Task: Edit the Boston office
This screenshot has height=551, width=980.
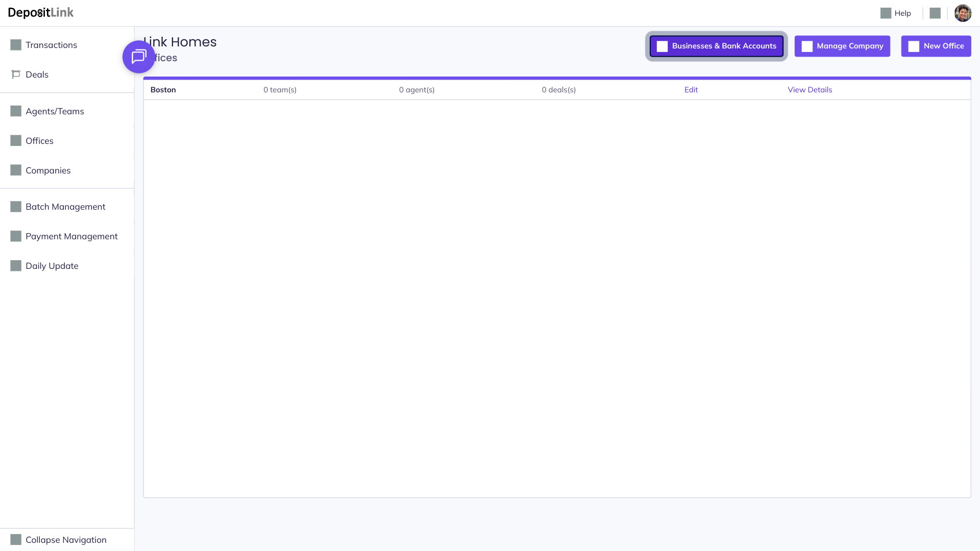Action: [x=691, y=90]
